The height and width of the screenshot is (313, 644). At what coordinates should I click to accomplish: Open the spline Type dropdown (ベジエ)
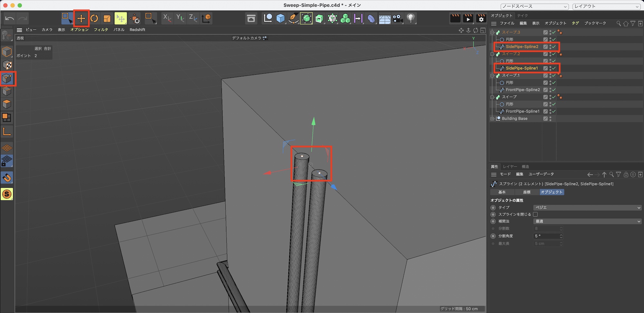pyautogui.click(x=587, y=208)
